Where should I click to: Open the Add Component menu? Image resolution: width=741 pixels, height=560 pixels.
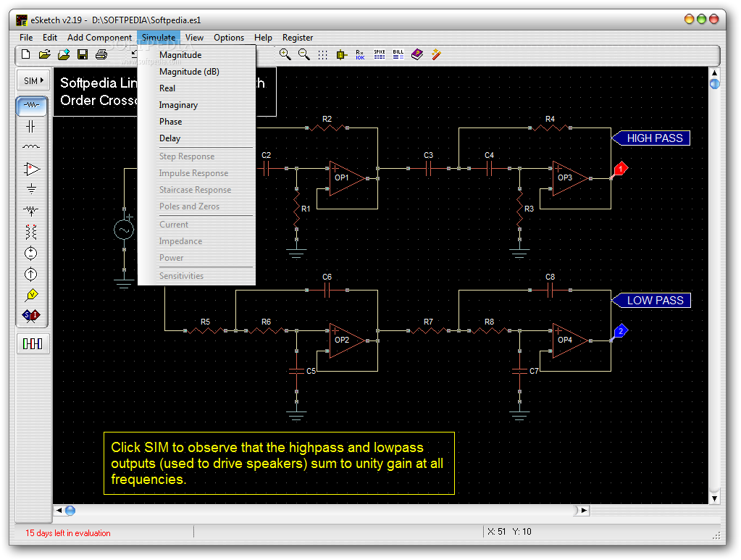(x=99, y=38)
